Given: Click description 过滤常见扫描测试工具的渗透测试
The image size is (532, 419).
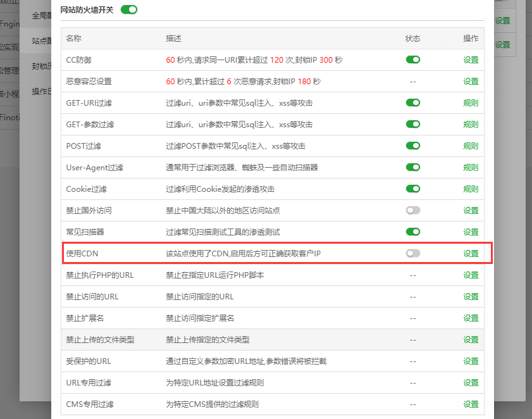Looking at the screenshot, I should coord(223,232).
